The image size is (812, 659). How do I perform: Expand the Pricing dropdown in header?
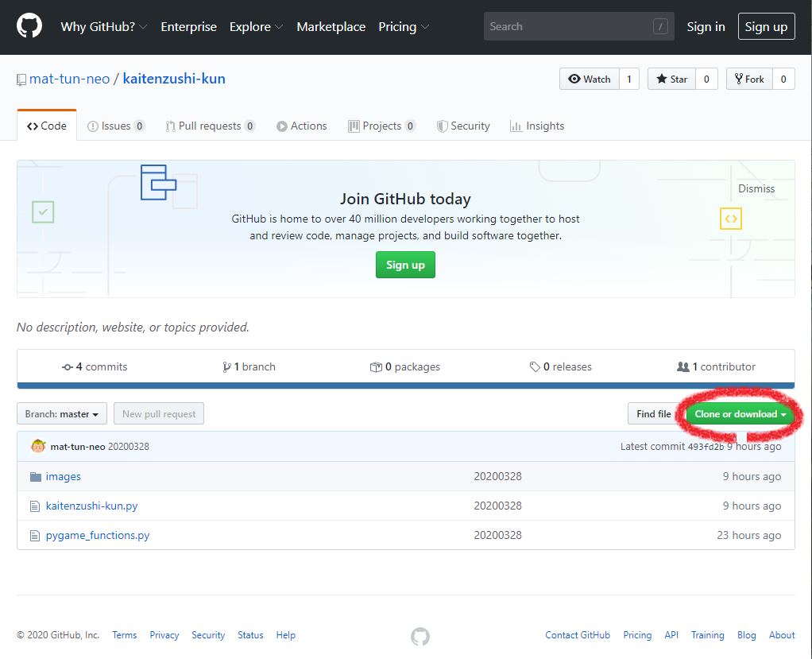pos(404,27)
